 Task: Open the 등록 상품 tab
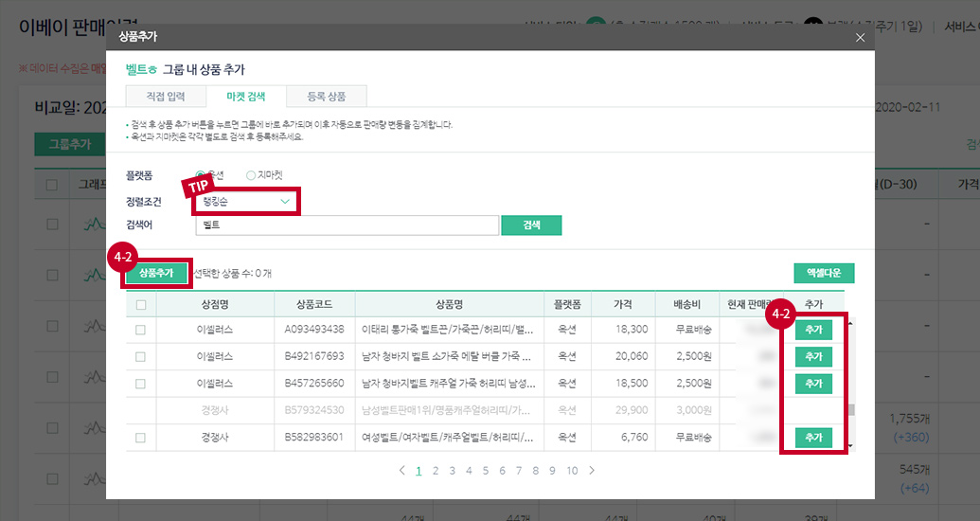[x=327, y=97]
